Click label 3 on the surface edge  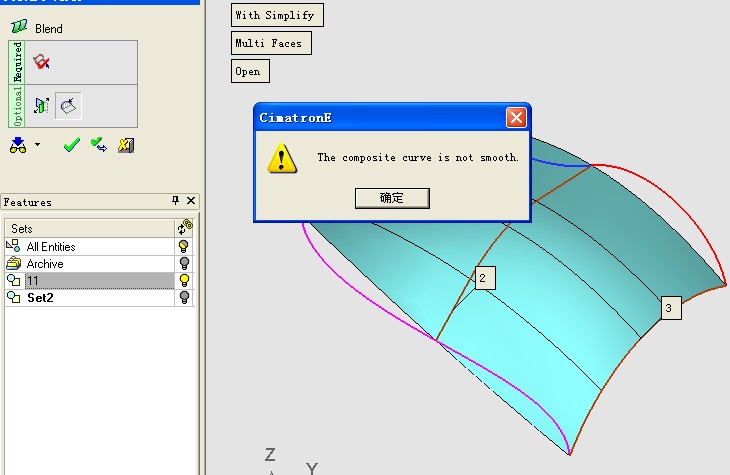point(671,308)
